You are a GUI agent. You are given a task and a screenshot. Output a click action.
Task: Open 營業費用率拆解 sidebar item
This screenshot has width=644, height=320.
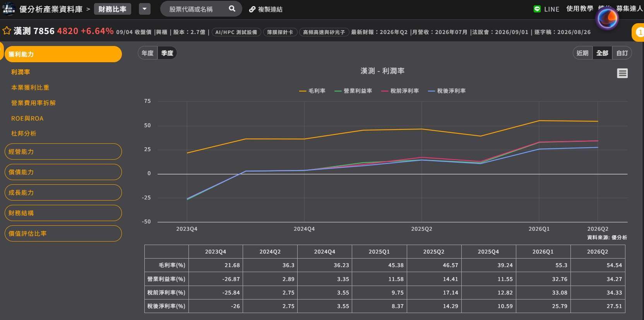coord(33,103)
